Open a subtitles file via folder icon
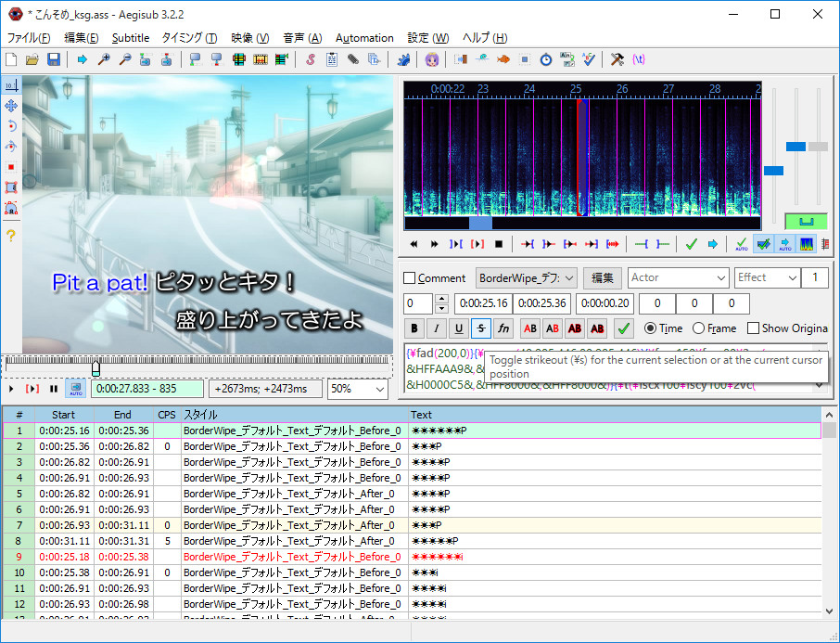This screenshot has width=840, height=643. (32, 59)
